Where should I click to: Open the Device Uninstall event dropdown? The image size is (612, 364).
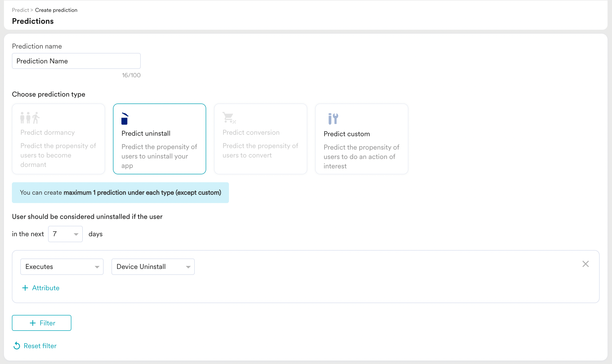coord(153,267)
